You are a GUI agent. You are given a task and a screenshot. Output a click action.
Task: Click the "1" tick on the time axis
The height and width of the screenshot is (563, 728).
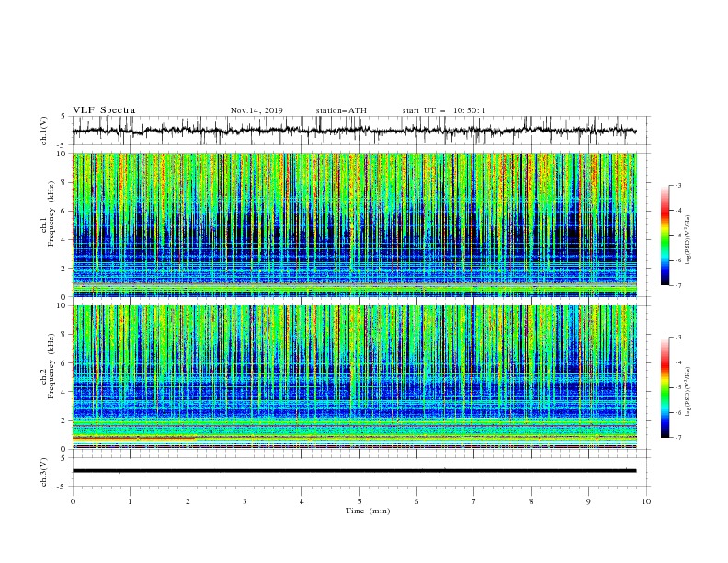coord(130,501)
